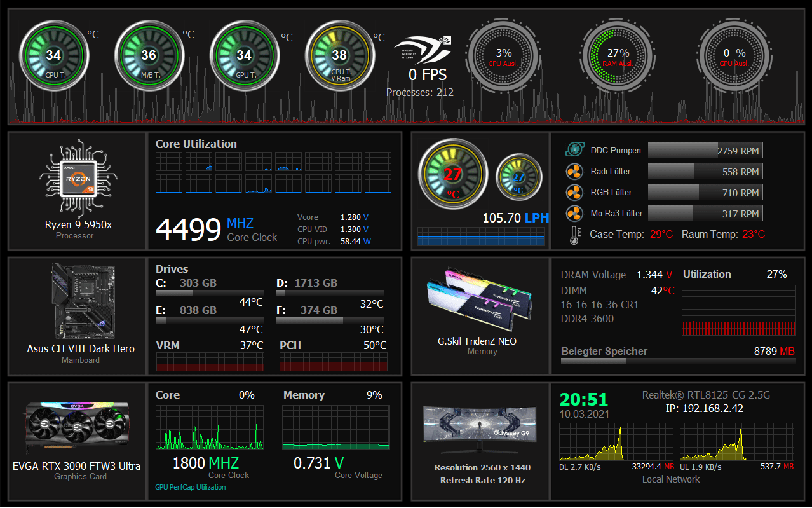Viewport: 812px width, 508px height.
Task: Click the CPU VID 1.300 V reading
Action: coord(333,229)
